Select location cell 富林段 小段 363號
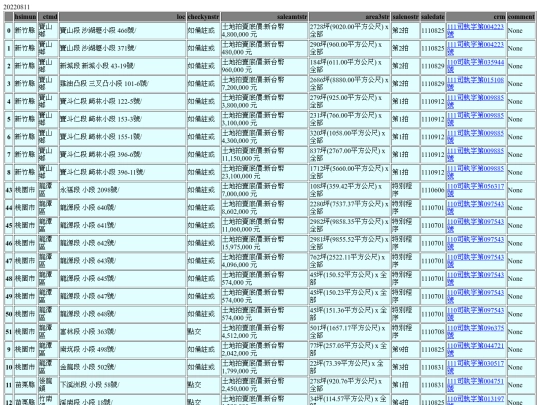 click(123, 332)
